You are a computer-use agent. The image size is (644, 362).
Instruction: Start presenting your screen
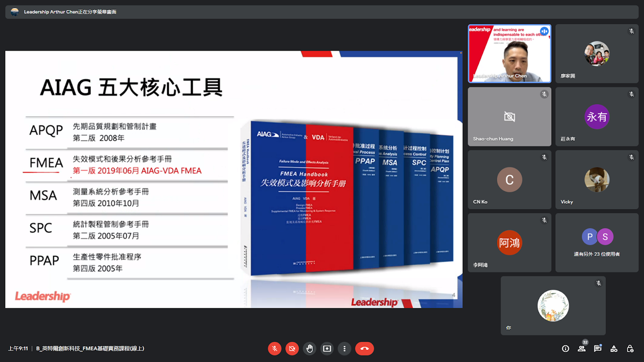tap(327, 348)
